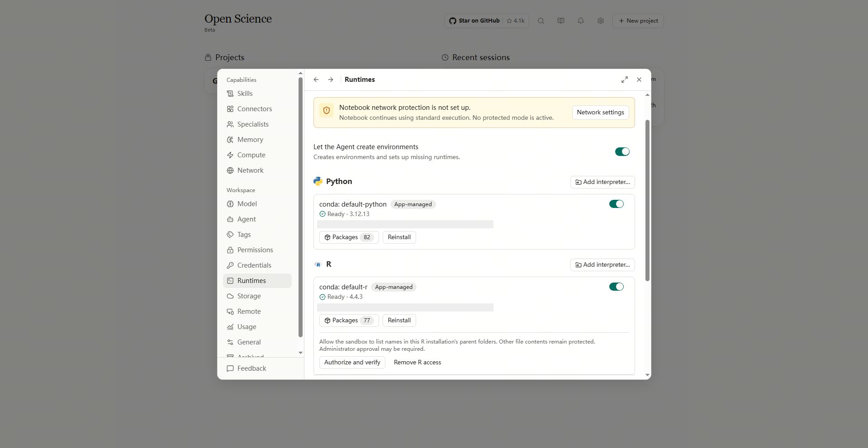Open General settings
Viewport: 868px width, 448px height.
(257, 342)
